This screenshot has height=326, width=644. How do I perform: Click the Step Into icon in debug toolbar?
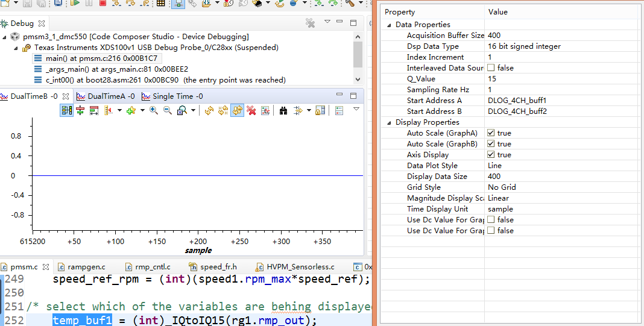pyautogui.click(x=116, y=3)
